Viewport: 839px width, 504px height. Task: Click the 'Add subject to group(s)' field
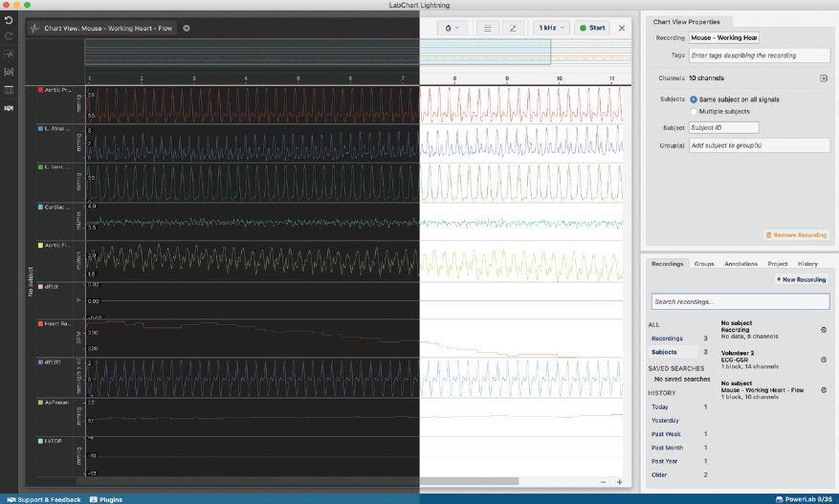(760, 145)
